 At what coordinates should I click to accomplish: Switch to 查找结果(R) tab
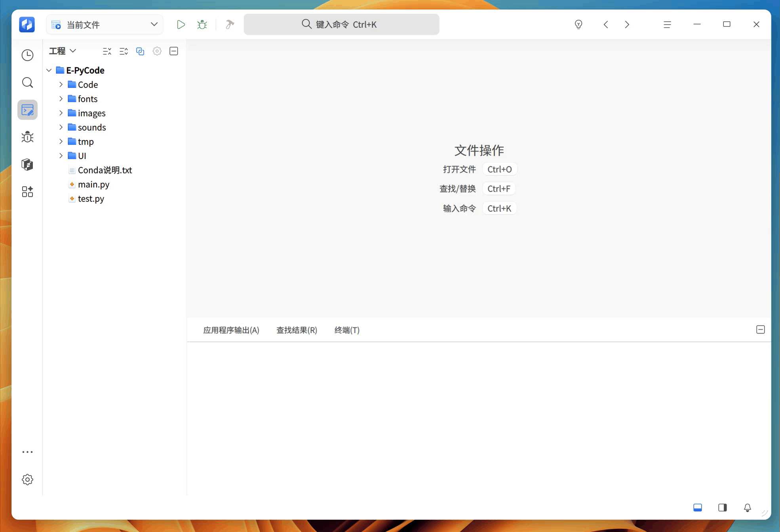tap(297, 330)
